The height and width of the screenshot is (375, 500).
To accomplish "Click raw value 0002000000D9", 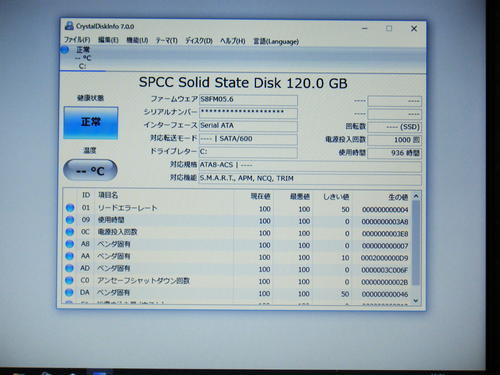I will (x=385, y=258).
